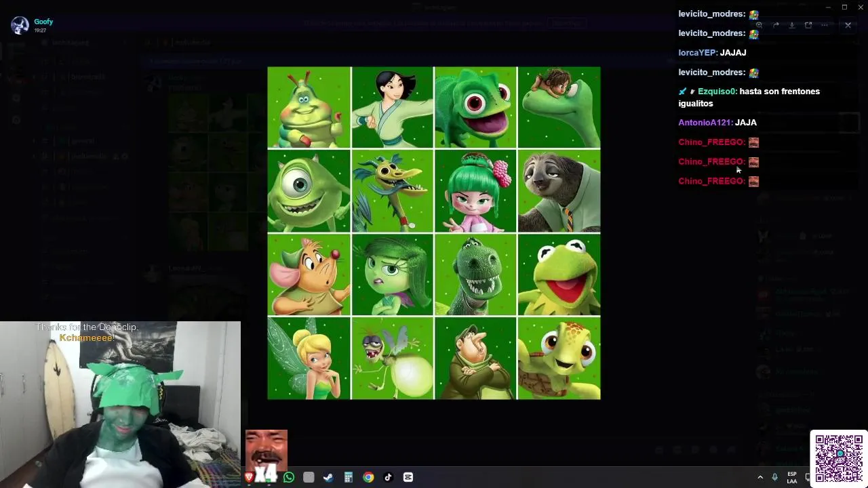Click the Rex dinosaur tile

point(475,274)
